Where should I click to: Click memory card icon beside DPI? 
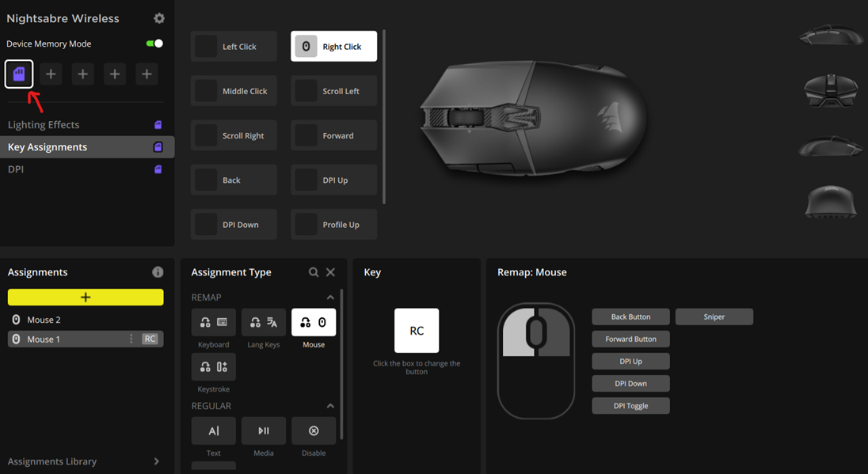(x=158, y=169)
